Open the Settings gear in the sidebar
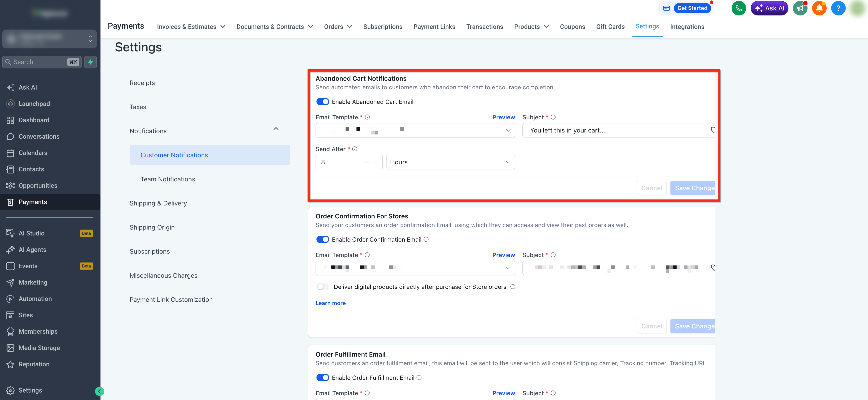The height and width of the screenshot is (400, 868). tap(30, 390)
